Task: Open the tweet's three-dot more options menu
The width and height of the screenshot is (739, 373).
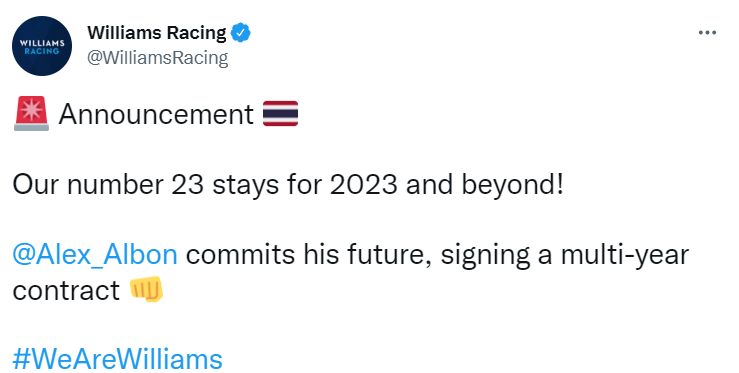Action: click(x=707, y=33)
